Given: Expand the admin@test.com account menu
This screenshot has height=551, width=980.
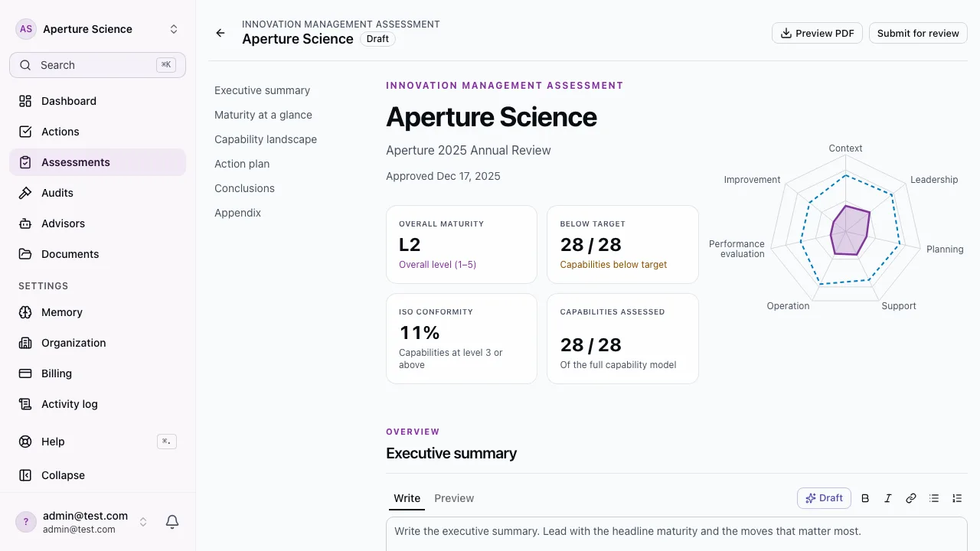Looking at the screenshot, I should click(x=142, y=522).
